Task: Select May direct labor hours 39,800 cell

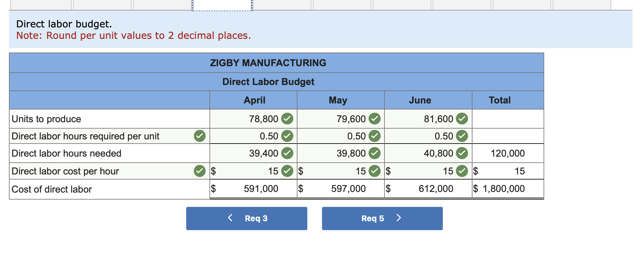Action: click(x=341, y=153)
